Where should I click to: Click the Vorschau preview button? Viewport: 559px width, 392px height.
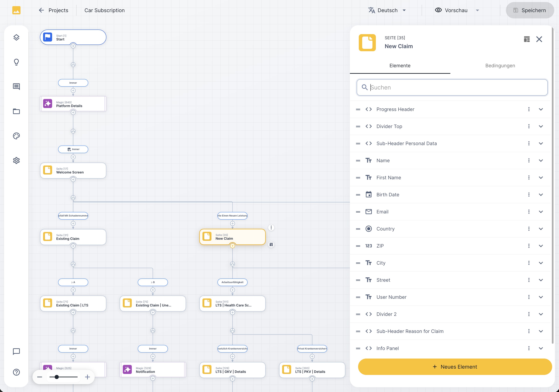click(x=451, y=10)
